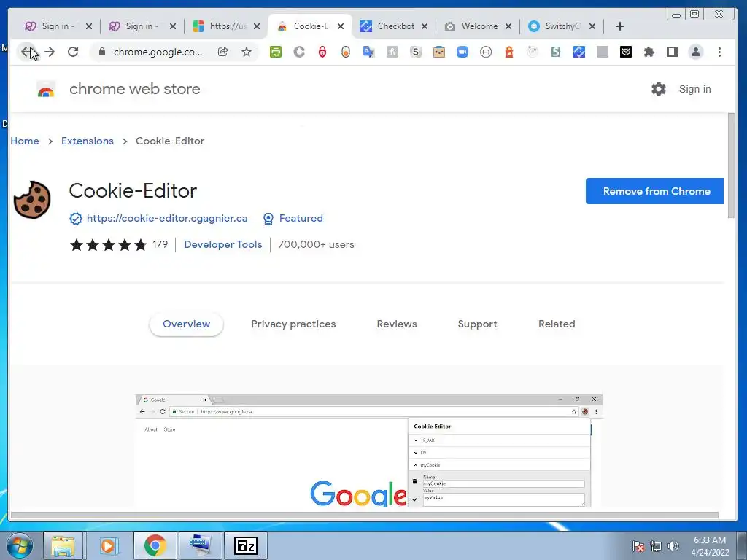747x560 pixels.
Task: Open the black owl extension icon
Action: (x=625, y=52)
